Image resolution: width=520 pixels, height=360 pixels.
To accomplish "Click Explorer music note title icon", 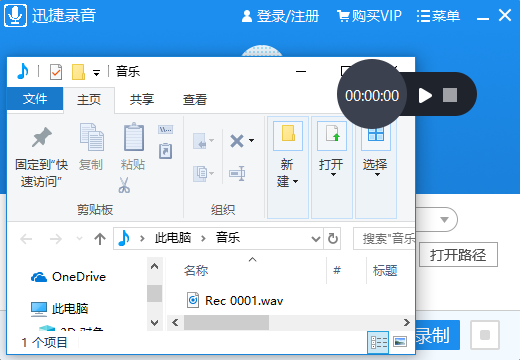I will point(23,71).
